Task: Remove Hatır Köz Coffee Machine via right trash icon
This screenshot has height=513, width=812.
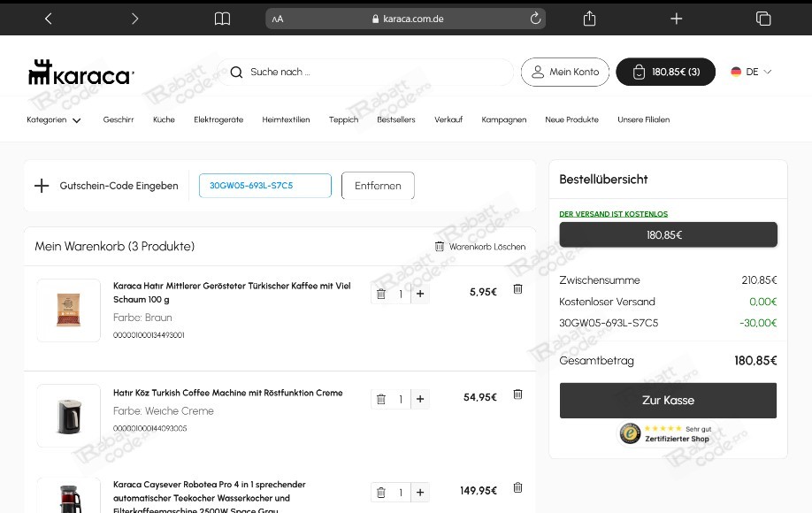Action: click(517, 394)
